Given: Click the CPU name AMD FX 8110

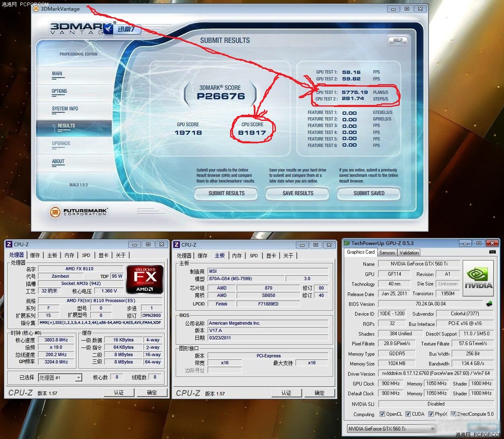Looking at the screenshot, I should pyautogui.click(x=80, y=269).
